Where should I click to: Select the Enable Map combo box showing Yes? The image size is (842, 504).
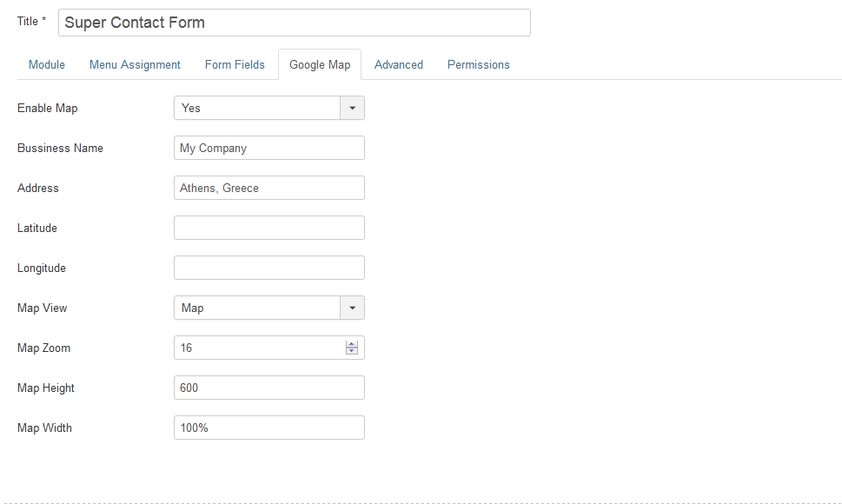click(x=269, y=108)
